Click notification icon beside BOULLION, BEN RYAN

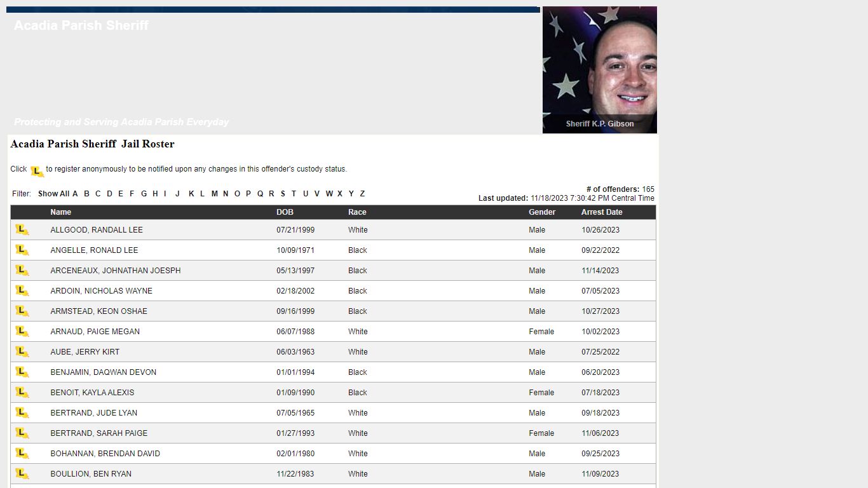pyautogui.click(x=22, y=474)
